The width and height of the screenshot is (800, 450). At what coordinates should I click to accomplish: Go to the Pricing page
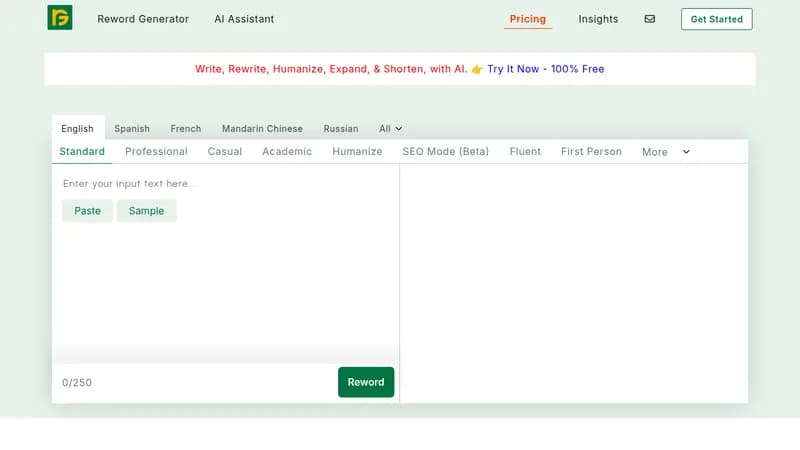(x=528, y=19)
